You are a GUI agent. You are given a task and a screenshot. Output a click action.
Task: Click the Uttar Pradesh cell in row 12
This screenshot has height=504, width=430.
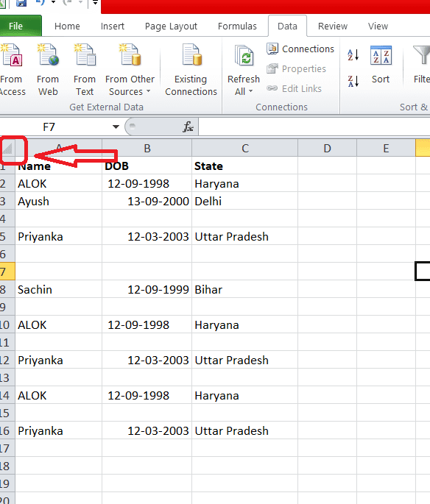(x=244, y=360)
